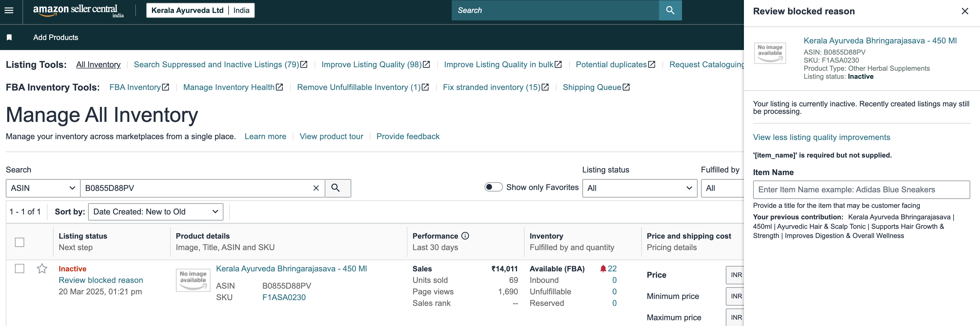Click Add Products in the header bar
Screen dimensions: 980x326
(x=56, y=37)
